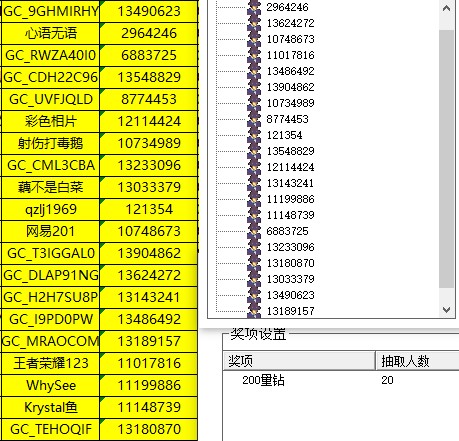
Task: Select tree entry 2964246
Action: 287,7
